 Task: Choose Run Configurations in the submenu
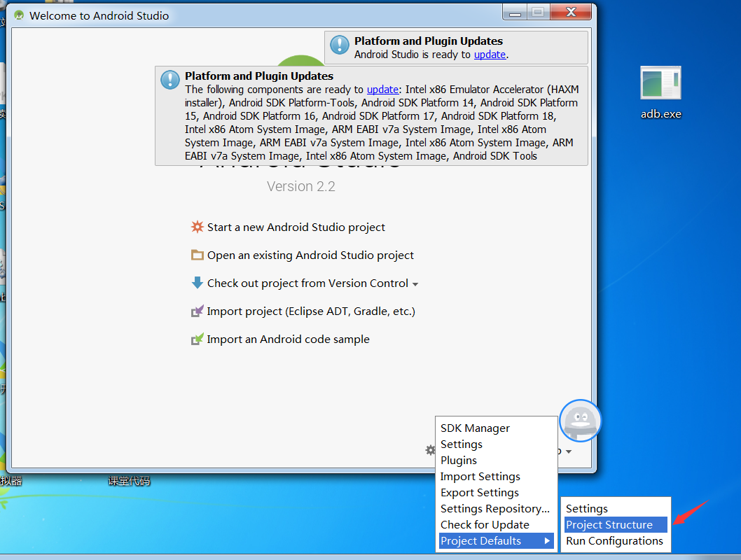(x=616, y=540)
